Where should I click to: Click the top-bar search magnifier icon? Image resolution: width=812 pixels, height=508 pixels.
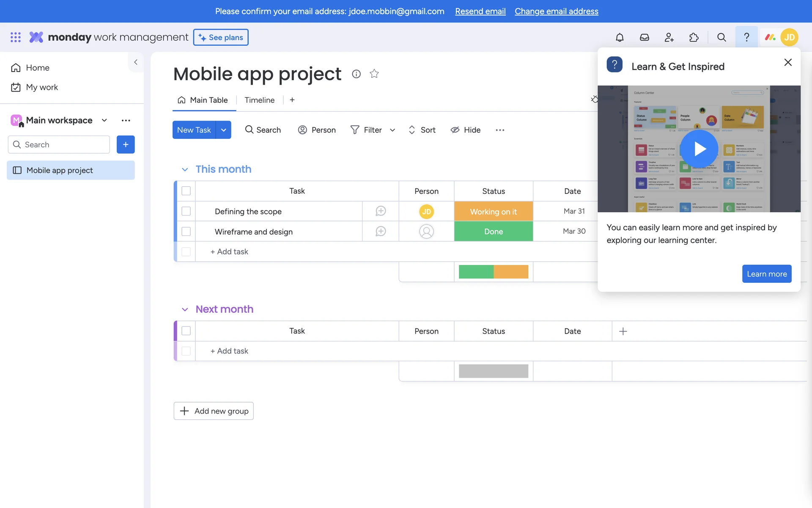pos(721,37)
